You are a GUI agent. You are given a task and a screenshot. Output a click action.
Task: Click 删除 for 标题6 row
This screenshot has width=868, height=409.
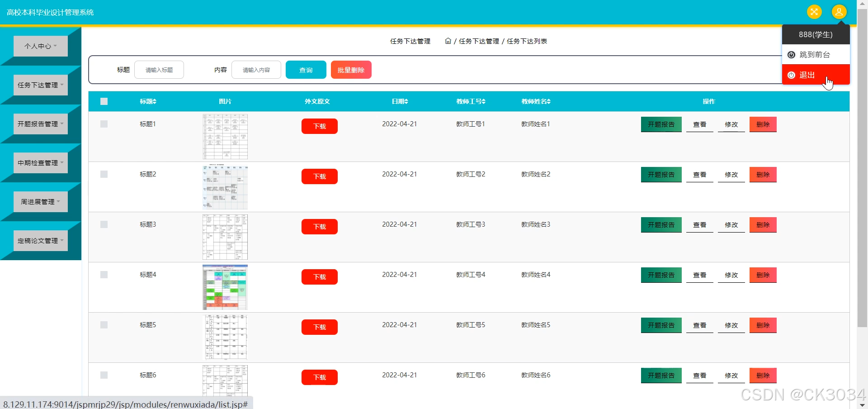point(763,376)
